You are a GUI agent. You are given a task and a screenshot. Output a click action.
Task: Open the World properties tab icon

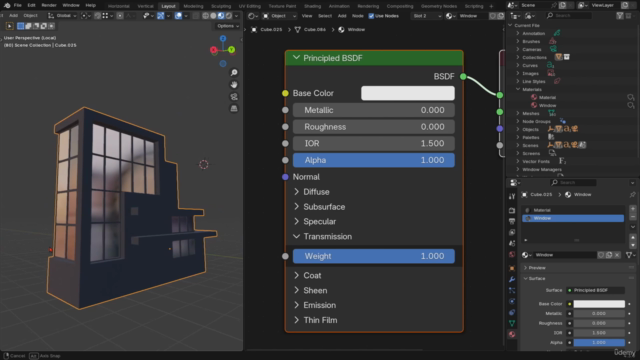tap(512, 254)
